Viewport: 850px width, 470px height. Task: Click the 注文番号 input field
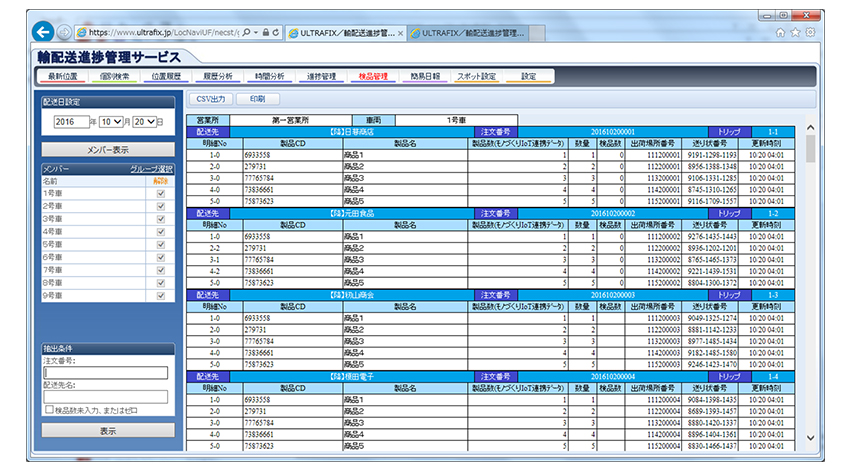pos(105,373)
